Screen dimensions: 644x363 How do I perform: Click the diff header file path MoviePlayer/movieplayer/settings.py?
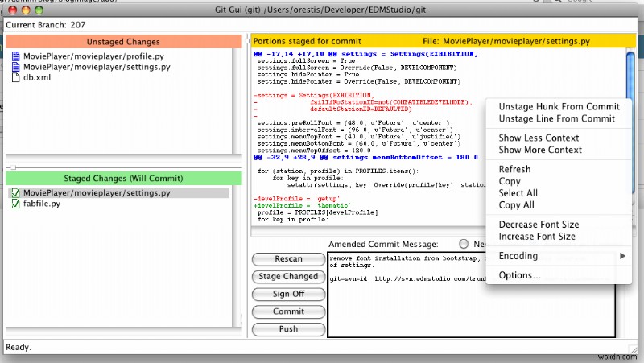pos(516,41)
